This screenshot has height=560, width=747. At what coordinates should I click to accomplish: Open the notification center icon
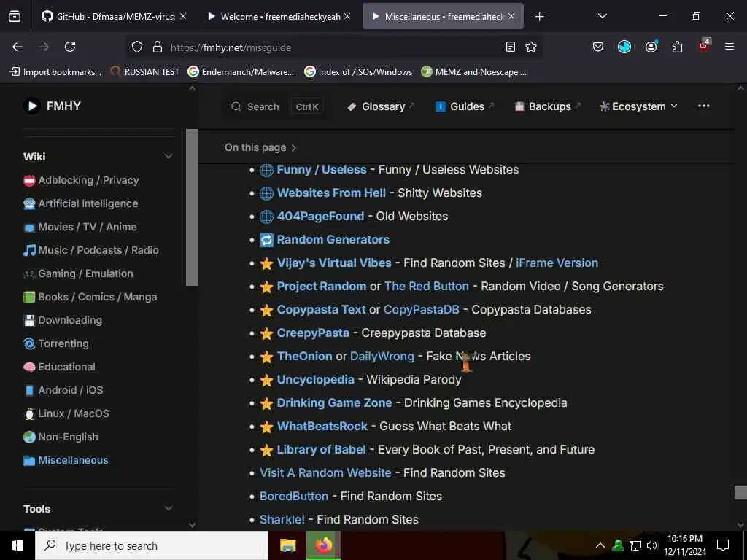click(723, 545)
